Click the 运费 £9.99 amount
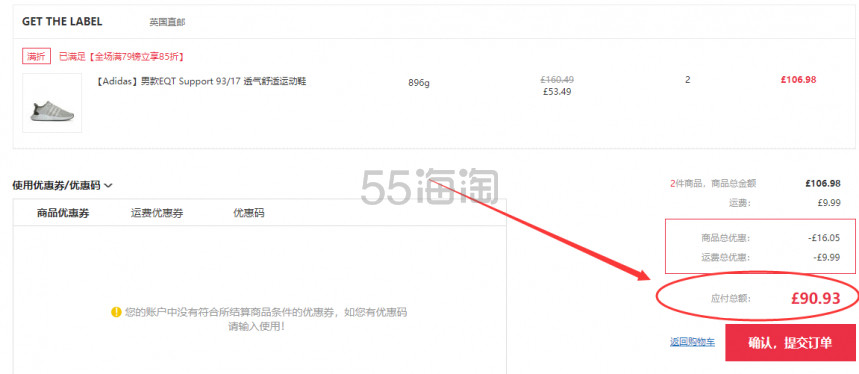 click(828, 203)
